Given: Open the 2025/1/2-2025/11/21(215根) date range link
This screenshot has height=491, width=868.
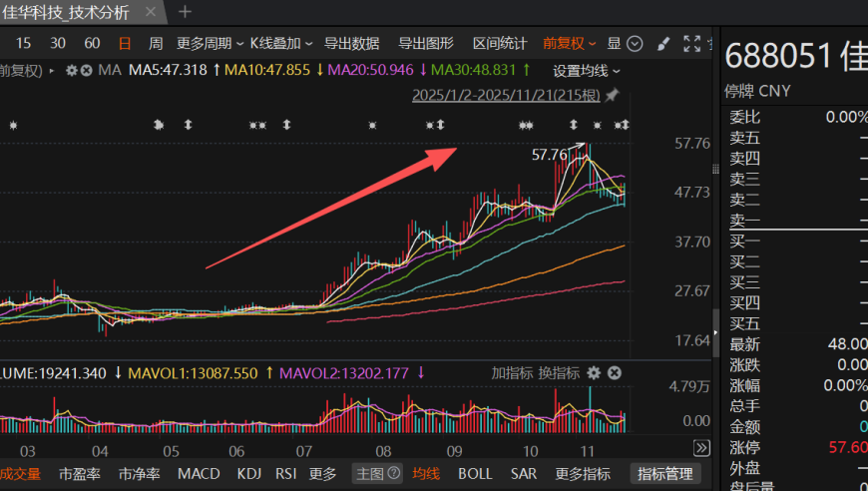Looking at the screenshot, I should (506, 95).
